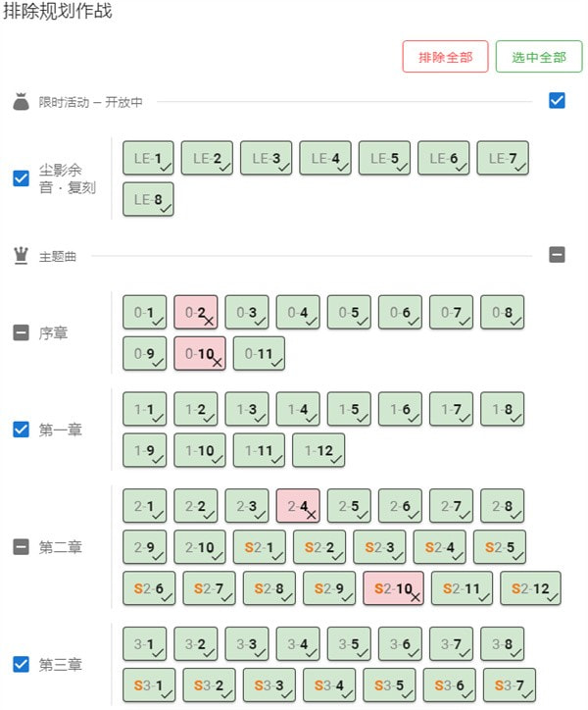588x710 pixels.
Task: Uncheck the 尘影余音·复刻 checkbox
Action: coord(21,178)
